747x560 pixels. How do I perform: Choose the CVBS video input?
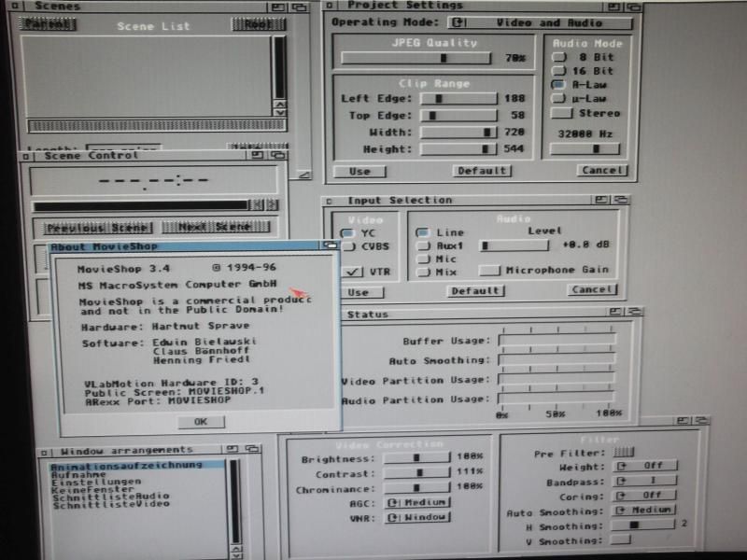click(348, 246)
